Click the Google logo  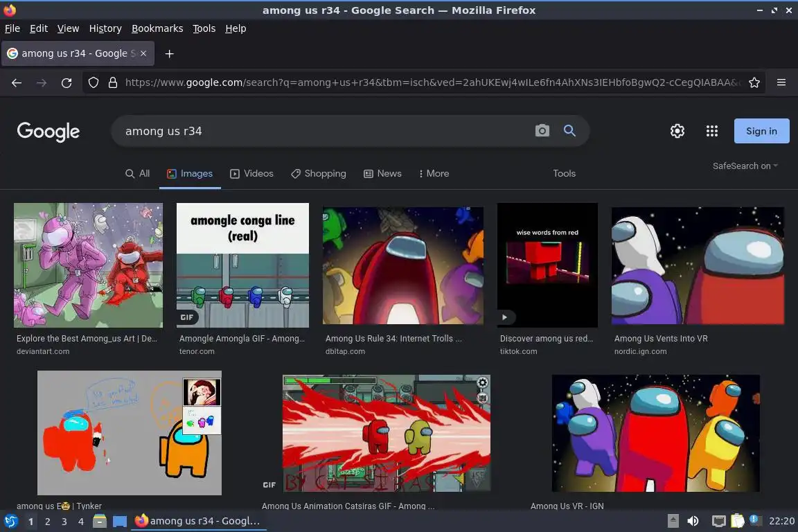(48, 132)
